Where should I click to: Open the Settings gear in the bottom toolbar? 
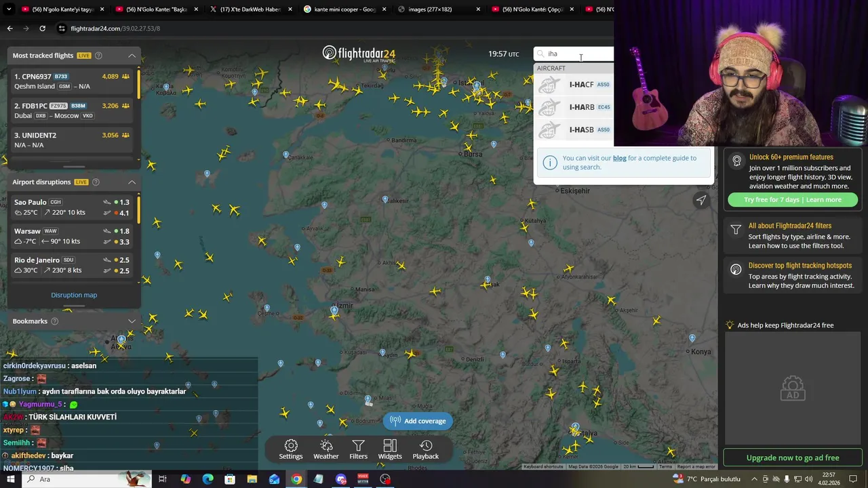pos(291,449)
